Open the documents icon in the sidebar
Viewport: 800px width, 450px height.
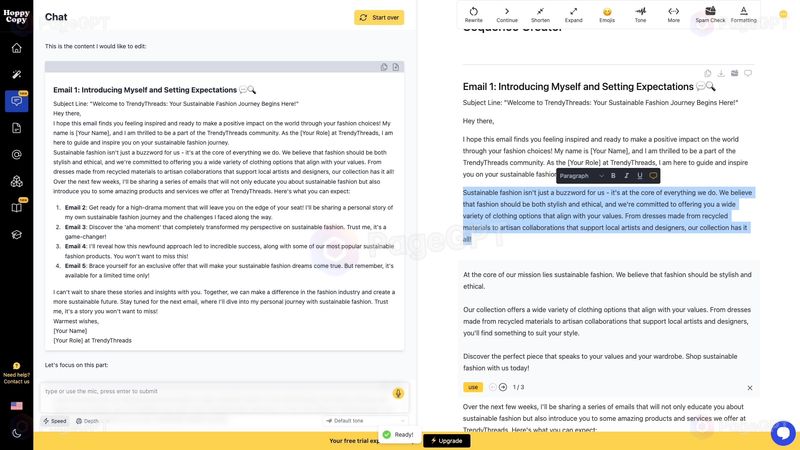[x=16, y=128]
